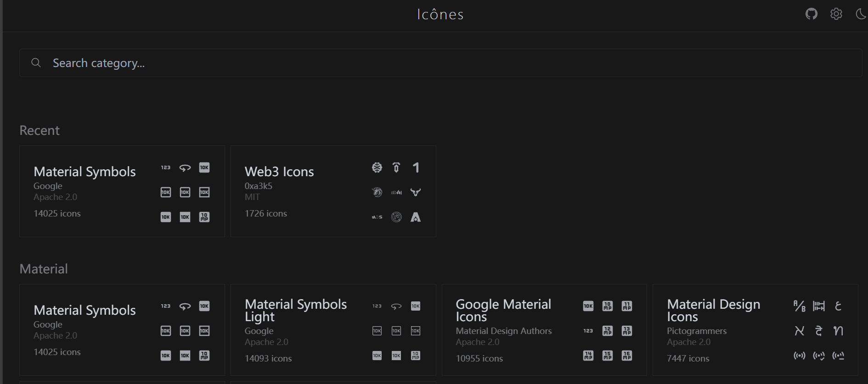The height and width of the screenshot is (384, 868).
Task: Open Google Material Icons collection
Action: click(x=544, y=330)
